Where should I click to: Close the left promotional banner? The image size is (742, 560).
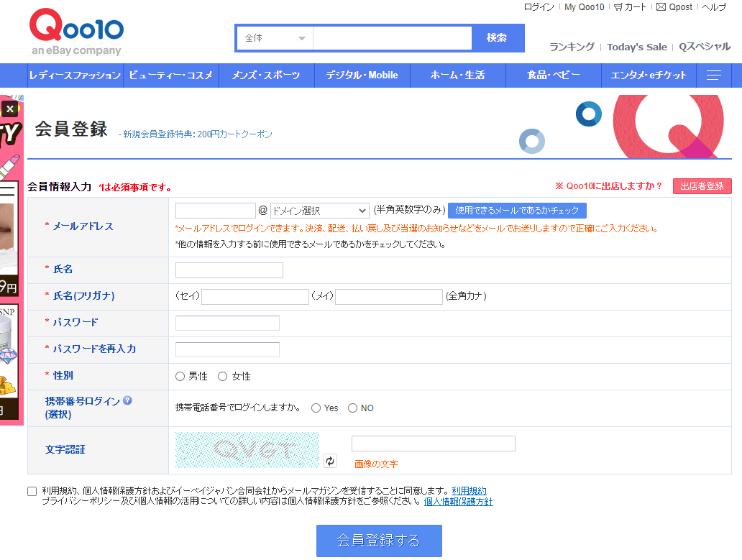point(9,108)
